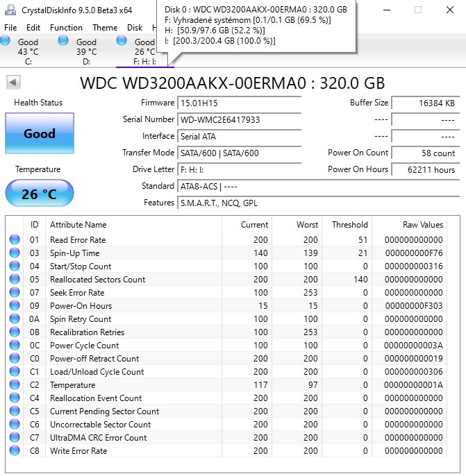Click the Threshold column header

pos(347,225)
